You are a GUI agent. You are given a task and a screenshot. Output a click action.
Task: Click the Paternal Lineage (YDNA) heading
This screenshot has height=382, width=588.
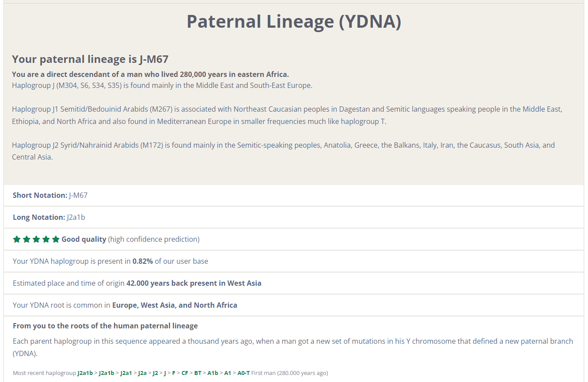click(x=294, y=21)
